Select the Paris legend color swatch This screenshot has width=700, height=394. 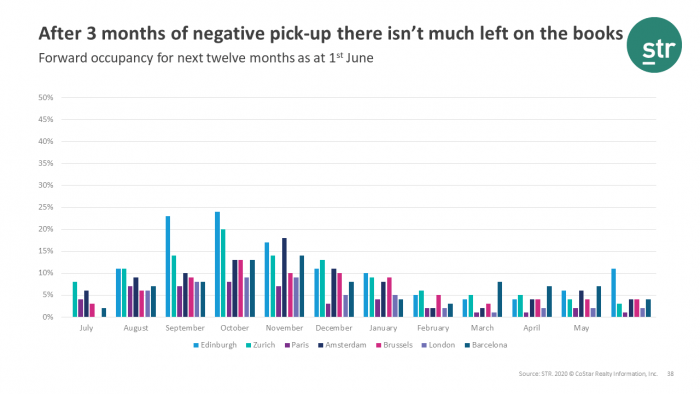(x=287, y=345)
